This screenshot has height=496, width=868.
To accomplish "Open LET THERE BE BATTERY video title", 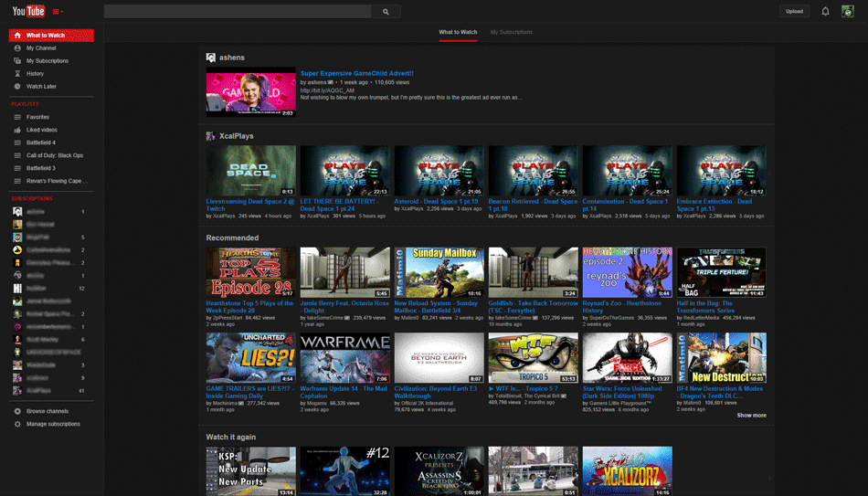I will (x=339, y=205).
